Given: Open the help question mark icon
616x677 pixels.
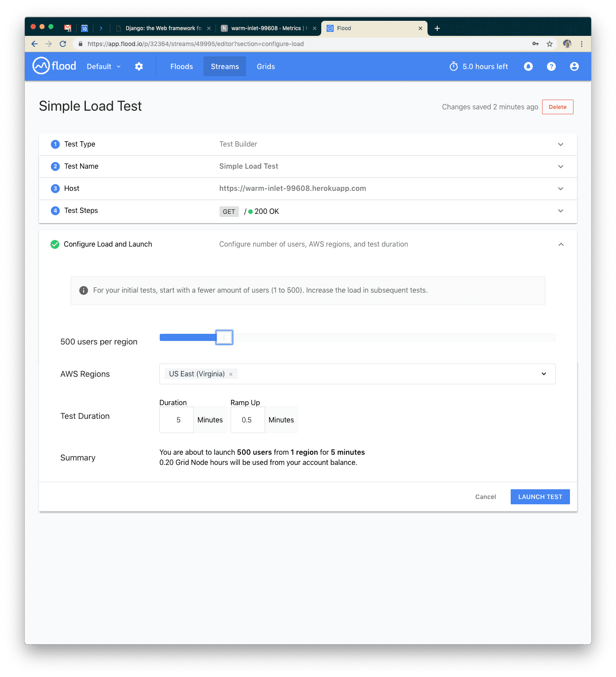Looking at the screenshot, I should (x=551, y=66).
